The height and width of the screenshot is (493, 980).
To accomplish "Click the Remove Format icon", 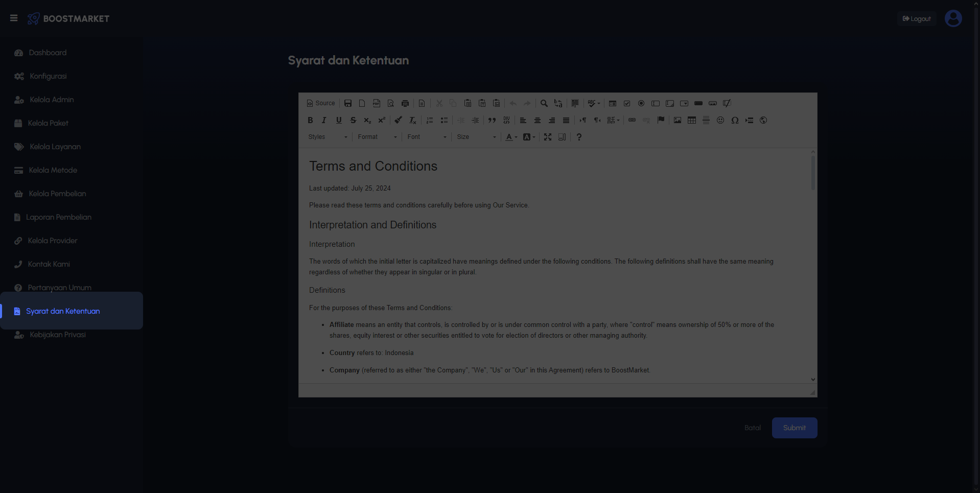I will pos(412,120).
